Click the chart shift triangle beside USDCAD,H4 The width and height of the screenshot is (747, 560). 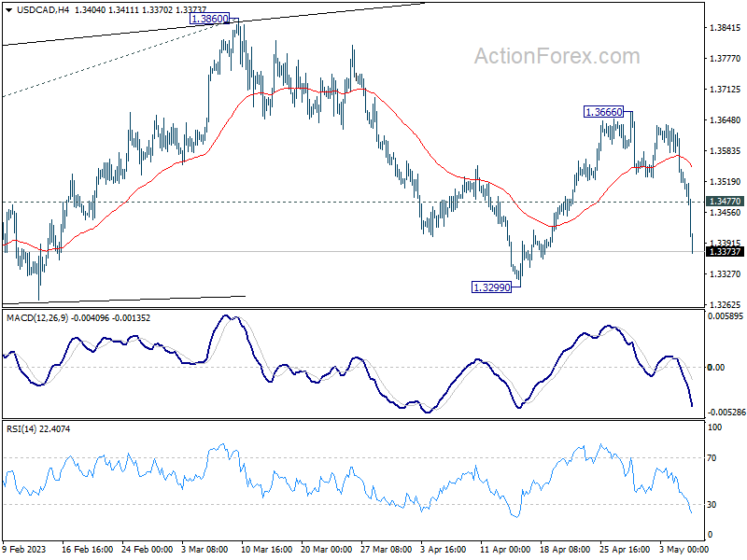coord(9,10)
